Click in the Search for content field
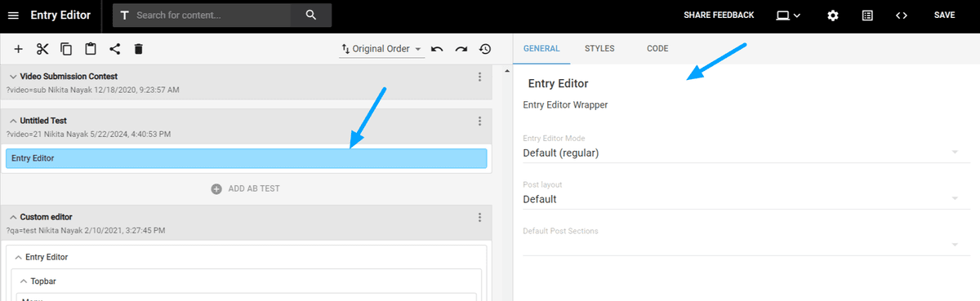The width and height of the screenshot is (980, 301). (x=214, y=15)
